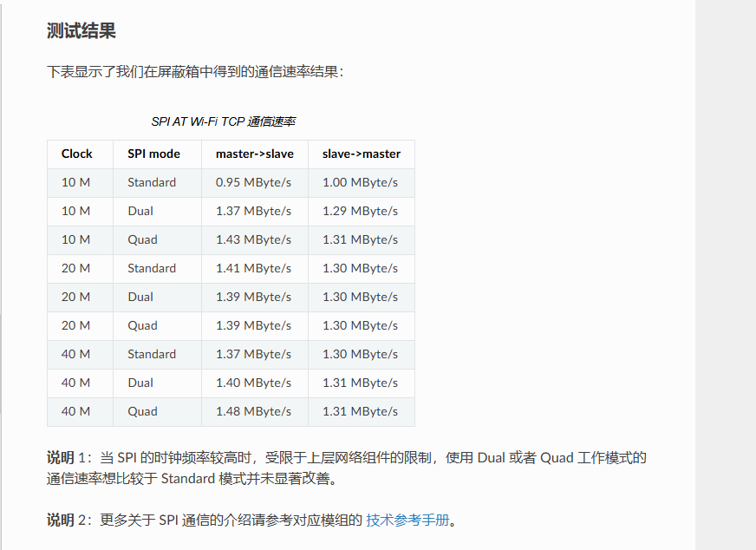Open the 技术参考手册 link
The image size is (756, 550).
pos(407,521)
